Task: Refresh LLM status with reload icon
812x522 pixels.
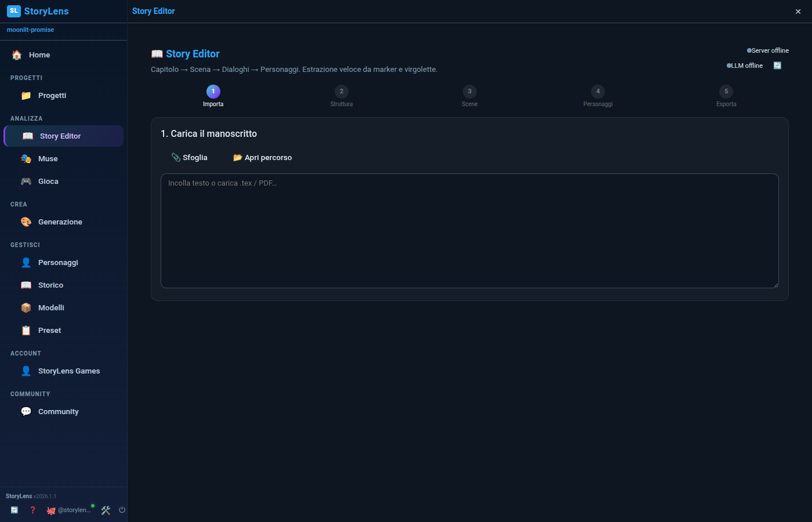Action: 777,66
